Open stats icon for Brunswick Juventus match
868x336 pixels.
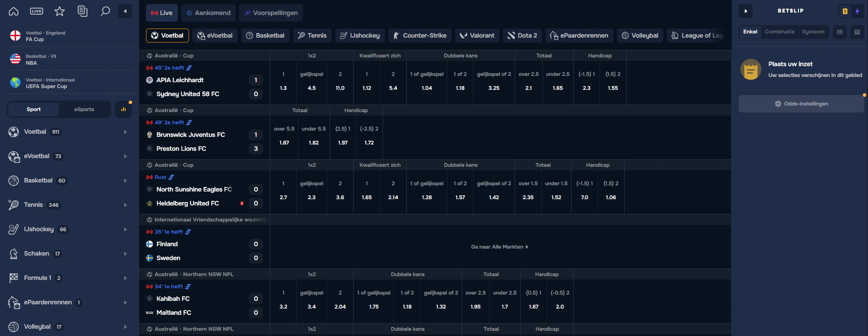pyautogui.click(x=189, y=123)
